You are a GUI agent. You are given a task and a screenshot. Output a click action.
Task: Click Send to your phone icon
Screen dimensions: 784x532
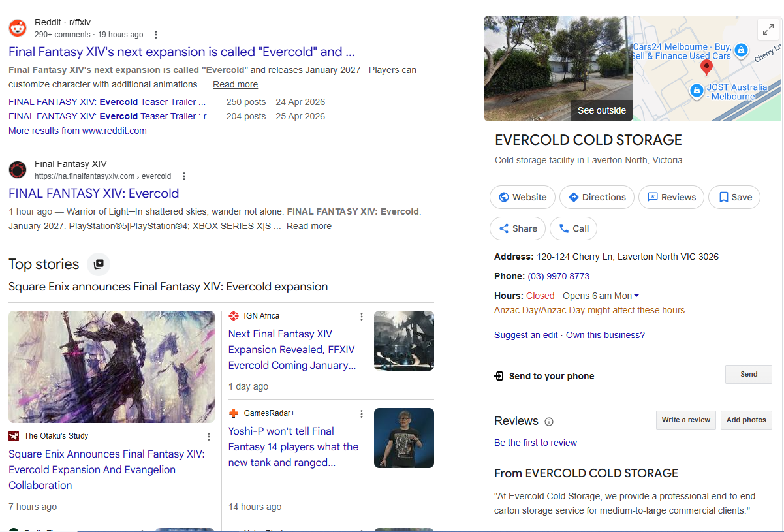coord(499,376)
